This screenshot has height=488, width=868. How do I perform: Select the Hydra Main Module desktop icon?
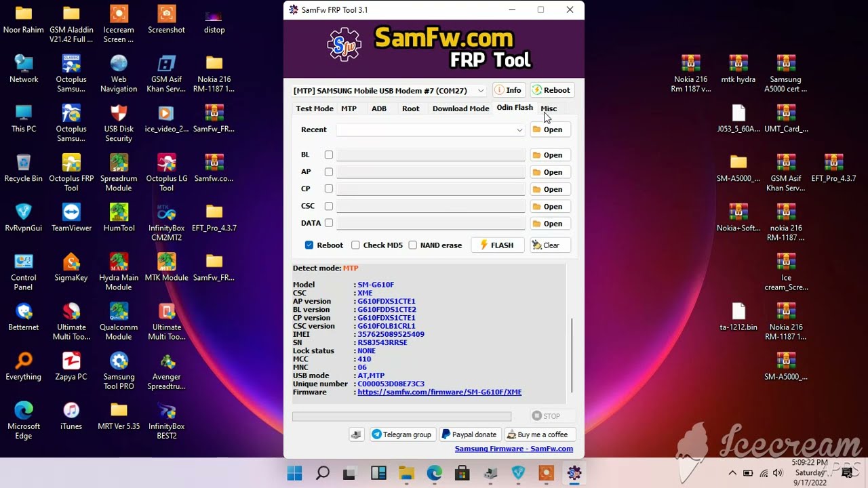click(119, 272)
